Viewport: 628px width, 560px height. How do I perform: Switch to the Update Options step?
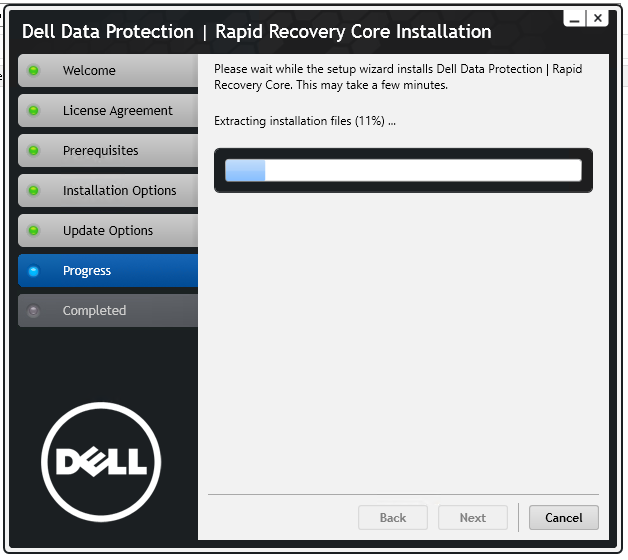(108, 231)
